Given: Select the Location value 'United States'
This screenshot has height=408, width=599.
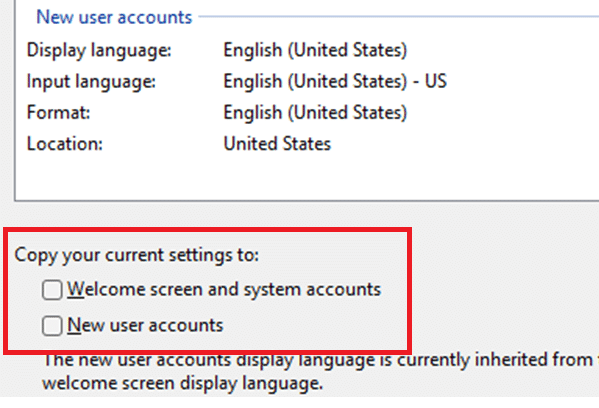Looking at the screenshot, I should tap(277, 144).
